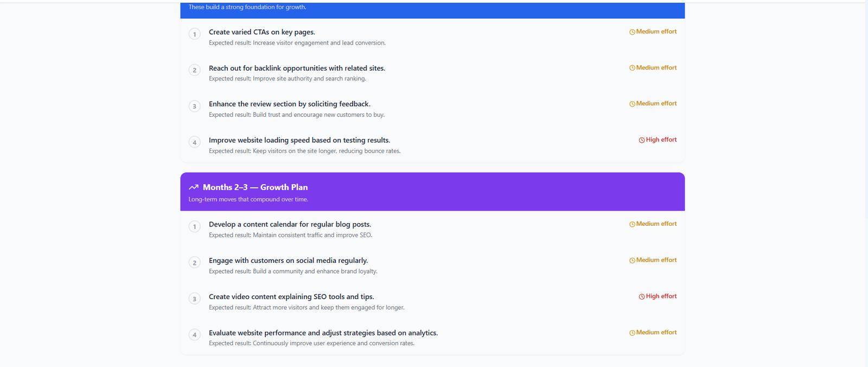
Task: Click step number 1 circle for varied CTAs
Action: click(195, 34)
